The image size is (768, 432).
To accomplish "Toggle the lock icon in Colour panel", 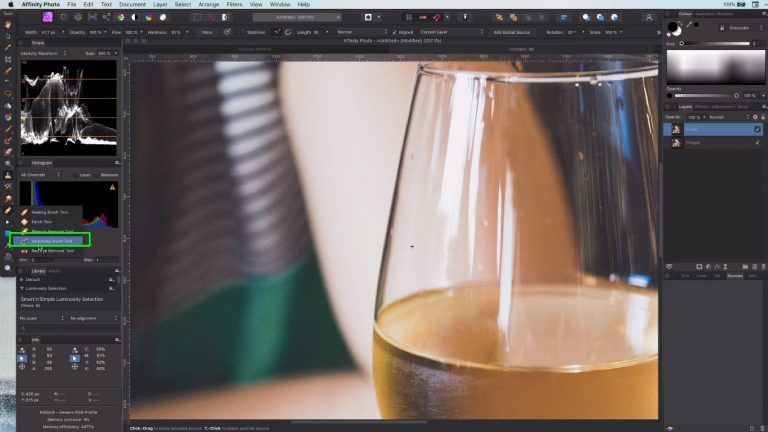I will tap(721, 28).
